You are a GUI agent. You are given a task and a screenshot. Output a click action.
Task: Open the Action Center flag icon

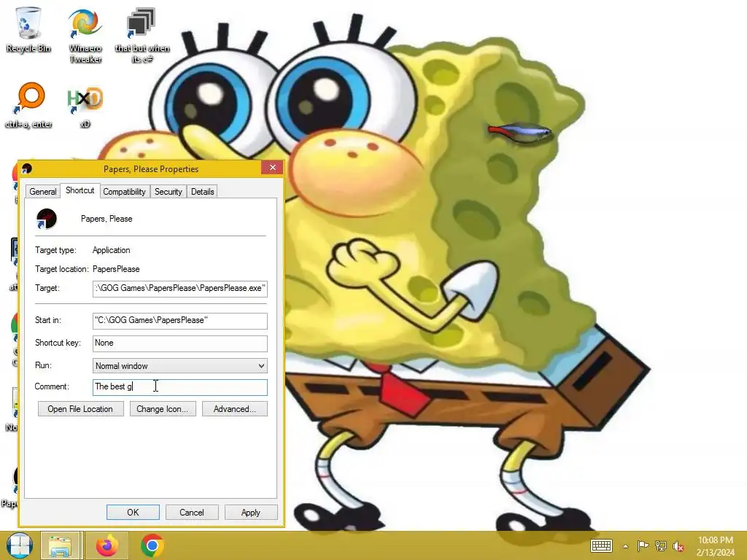(x=643, y=545)
